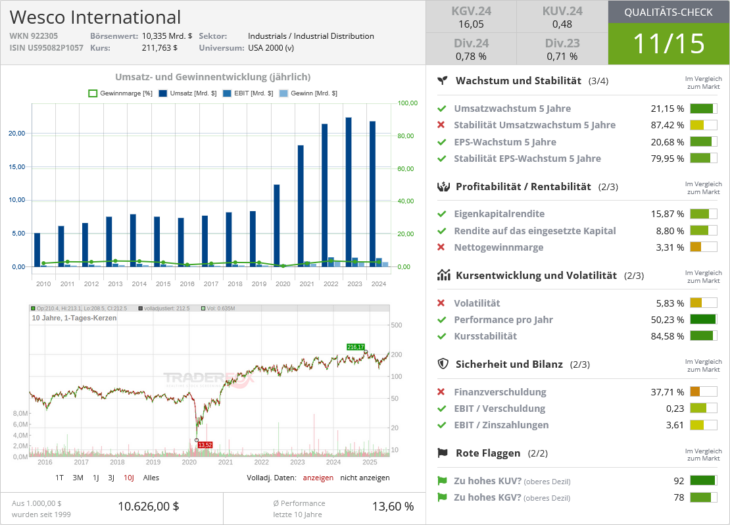
Task: Select the 10J chart timeframe
Action: tap(129, 478)
